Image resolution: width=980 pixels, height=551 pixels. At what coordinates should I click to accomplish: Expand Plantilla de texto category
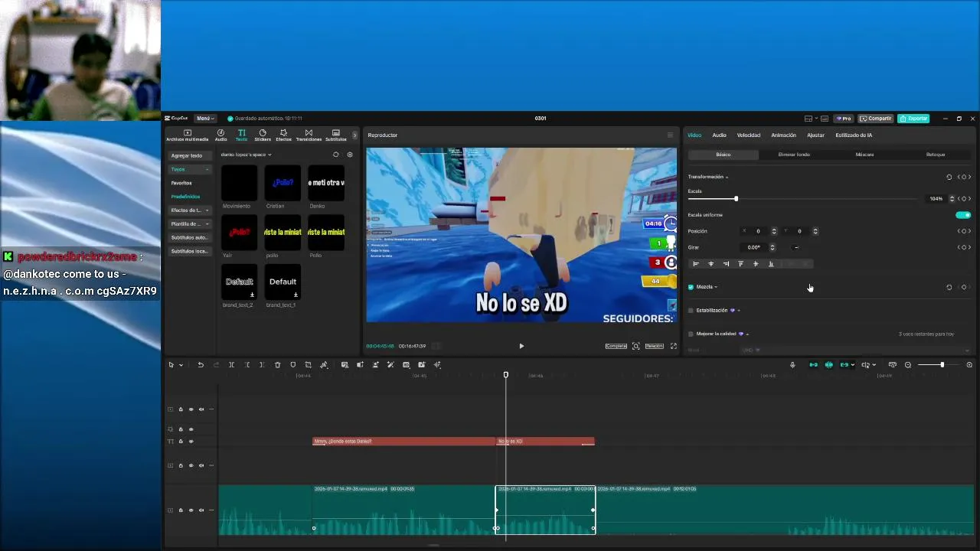pyautogui.click(x=190, y=224)
